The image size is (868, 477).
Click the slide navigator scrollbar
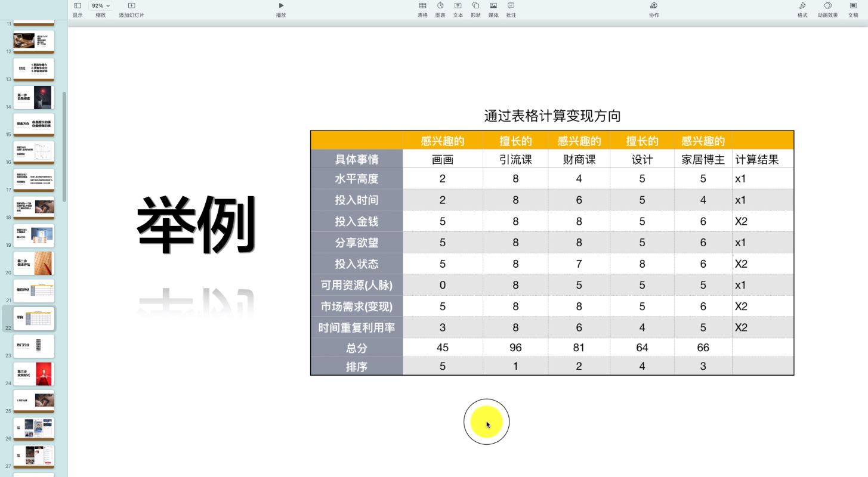click(64, 146)
